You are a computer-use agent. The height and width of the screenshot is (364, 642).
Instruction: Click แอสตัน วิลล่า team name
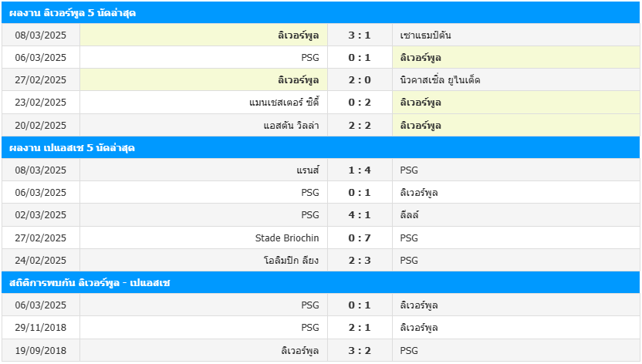coord(291,126)
